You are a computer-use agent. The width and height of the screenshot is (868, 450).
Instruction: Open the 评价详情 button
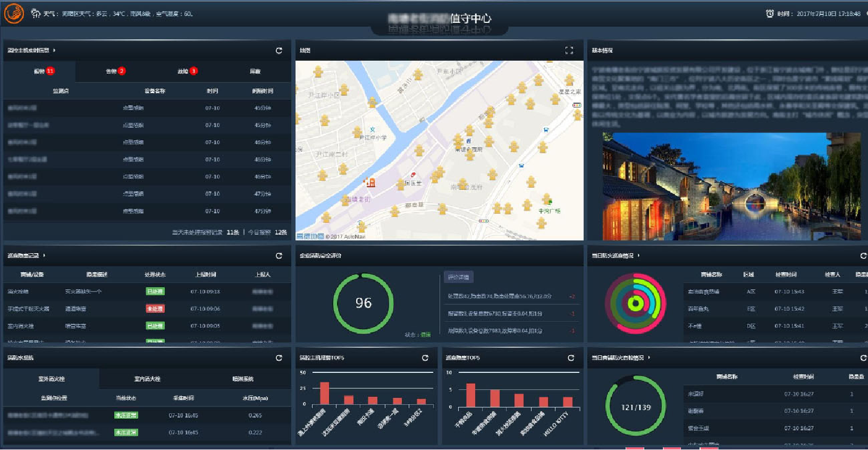(458, 277)
